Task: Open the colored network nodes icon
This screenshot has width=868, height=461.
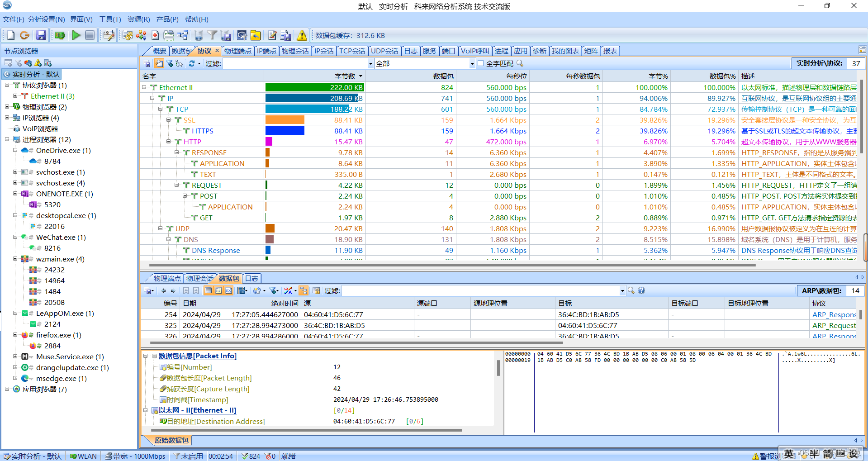Action: [142, 35]
